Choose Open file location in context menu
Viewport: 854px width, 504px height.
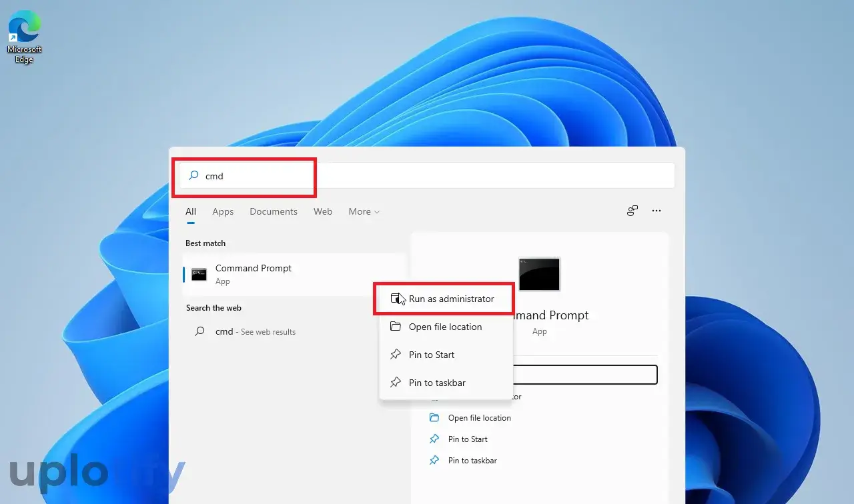tap(446, 327)
